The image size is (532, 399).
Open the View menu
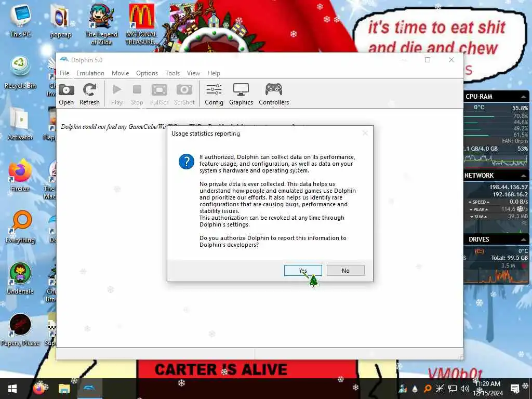193,73
